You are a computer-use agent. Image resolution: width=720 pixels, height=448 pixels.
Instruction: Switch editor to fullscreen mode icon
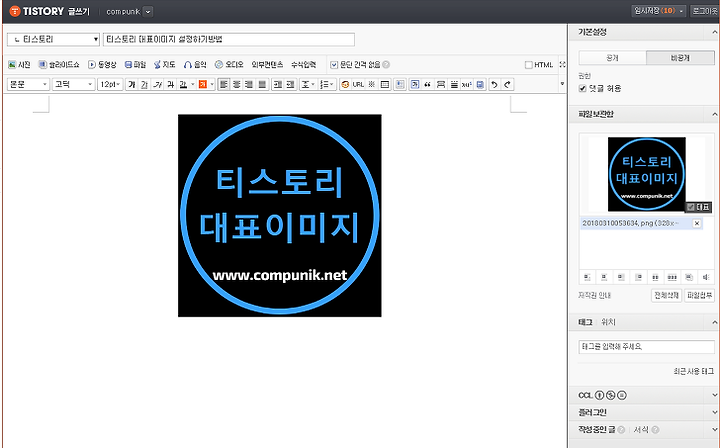point(562,65)
